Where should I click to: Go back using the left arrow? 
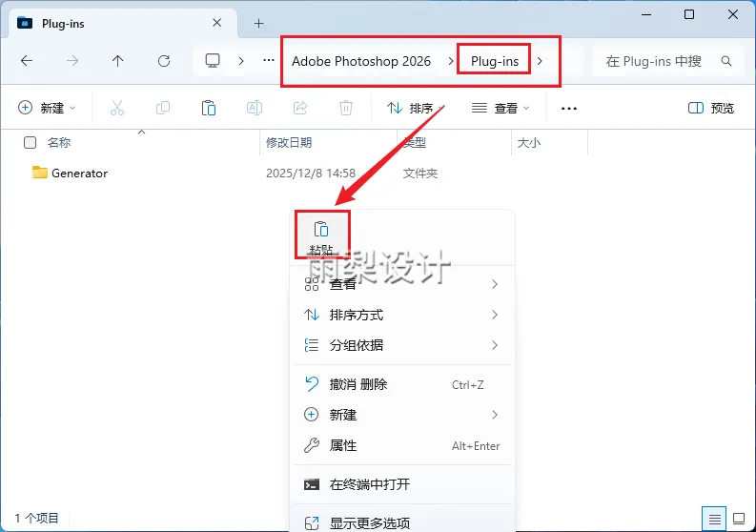pos(27,61)
